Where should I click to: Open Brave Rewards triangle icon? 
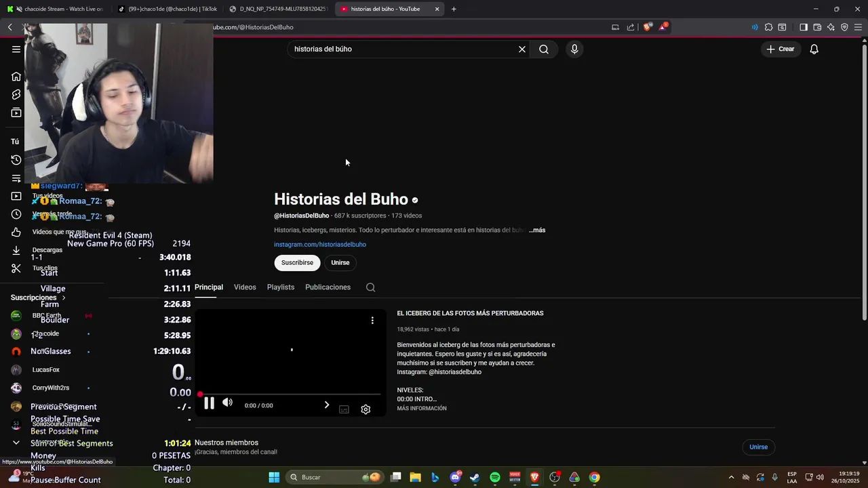coord(663,27)
